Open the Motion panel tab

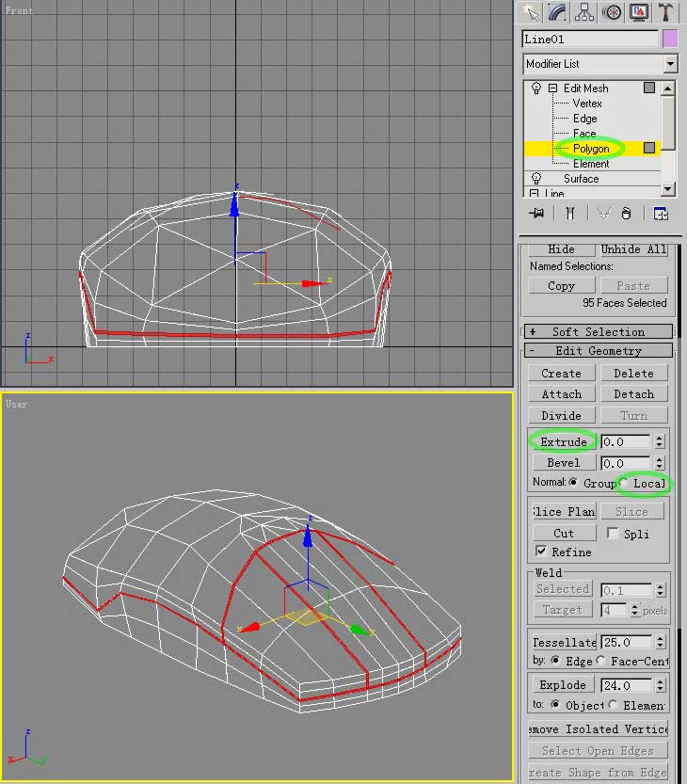pyautogui.click(x=613, y=12)
